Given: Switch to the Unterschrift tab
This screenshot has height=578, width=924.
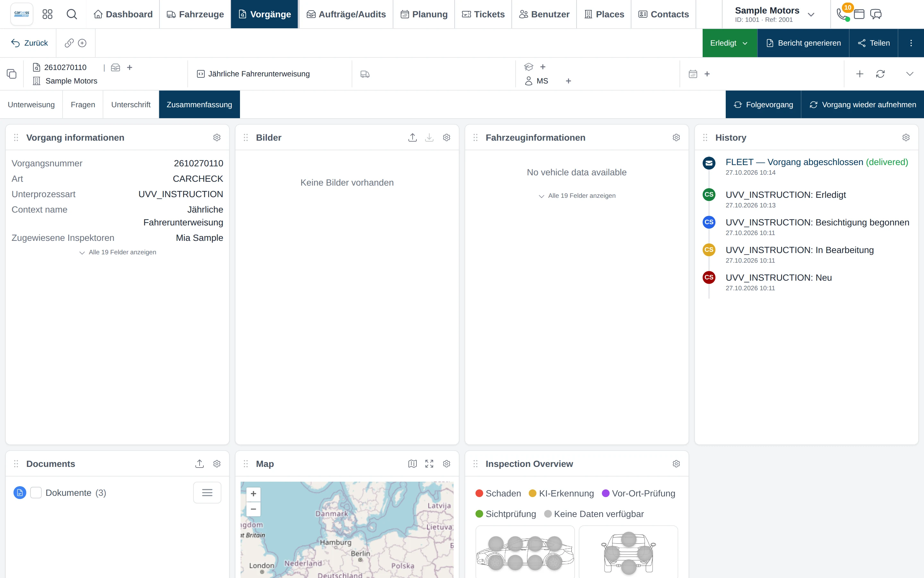Looking at the screenshot, I should pos(131,104).
